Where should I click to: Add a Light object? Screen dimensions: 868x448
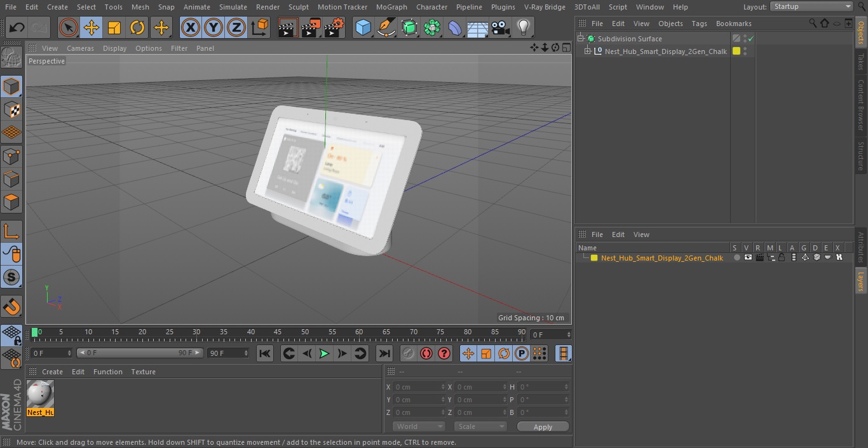(x=524, y=28)
